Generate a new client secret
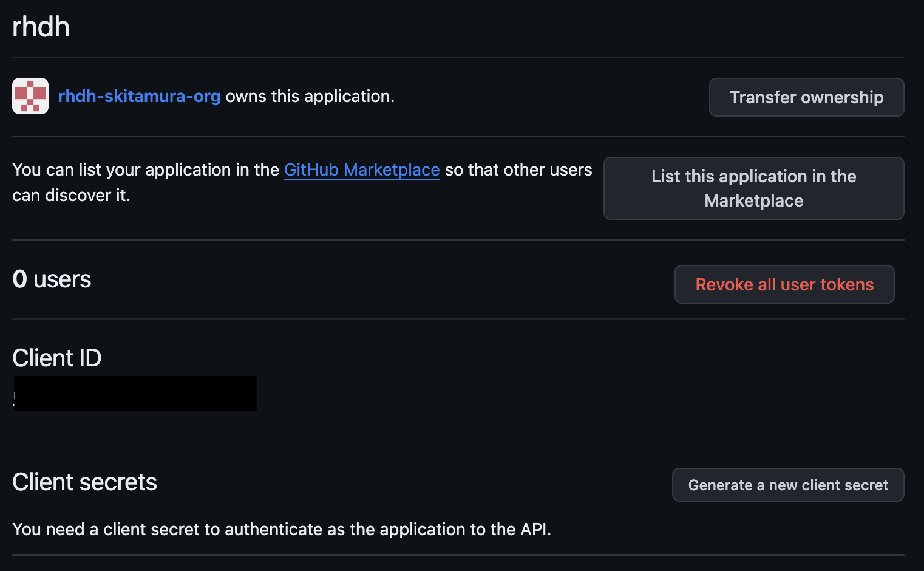This screenshot has height=571, width=924. 788,485
